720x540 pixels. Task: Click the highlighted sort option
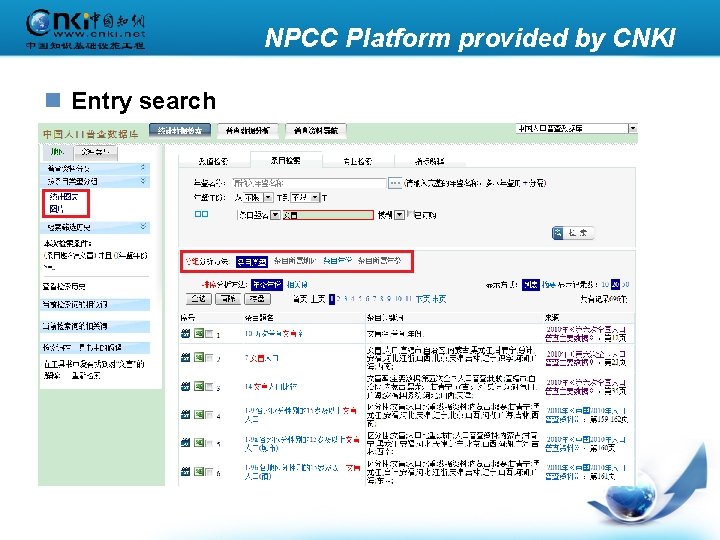[267, 284]
